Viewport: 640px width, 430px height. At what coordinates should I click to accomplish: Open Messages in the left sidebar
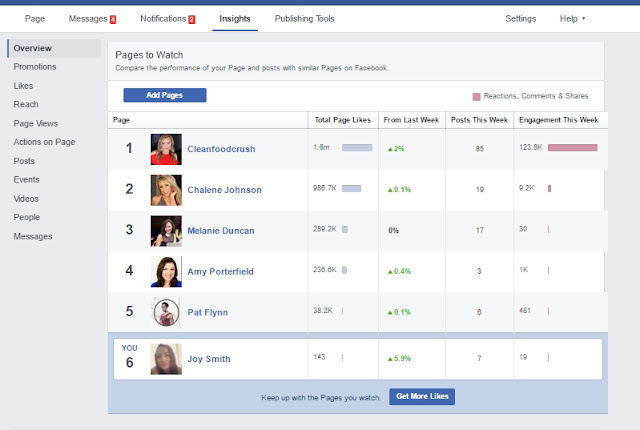coord(33,236)
